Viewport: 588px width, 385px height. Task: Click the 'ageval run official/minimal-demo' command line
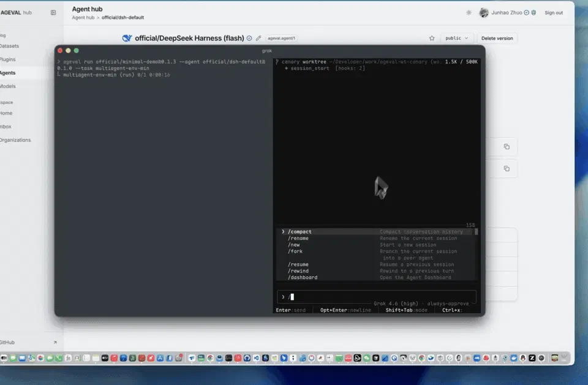tap(161, 65)
